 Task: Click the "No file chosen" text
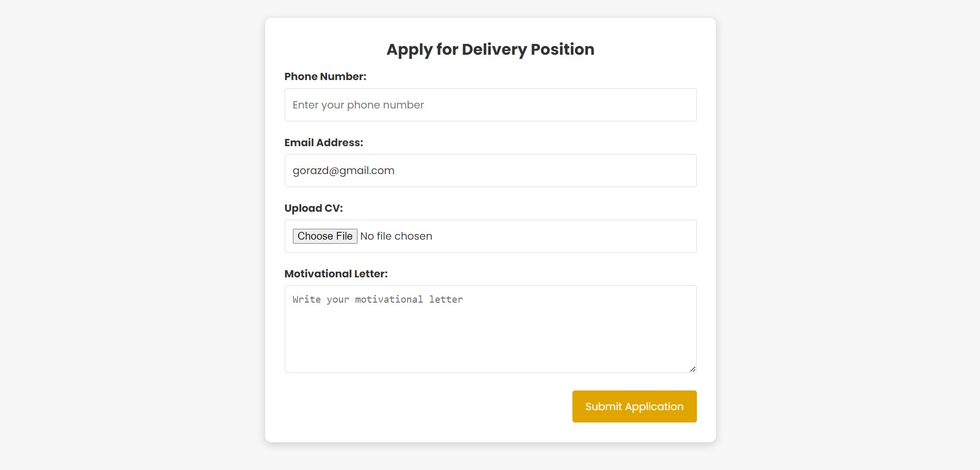click(x=396, y=236)
